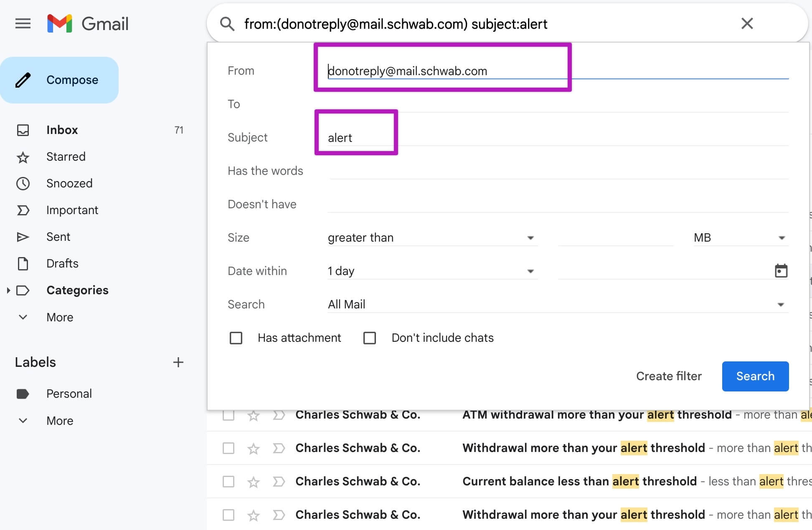
Task: Click the Important sidebar chevron icon
Action: coord(23,210)
